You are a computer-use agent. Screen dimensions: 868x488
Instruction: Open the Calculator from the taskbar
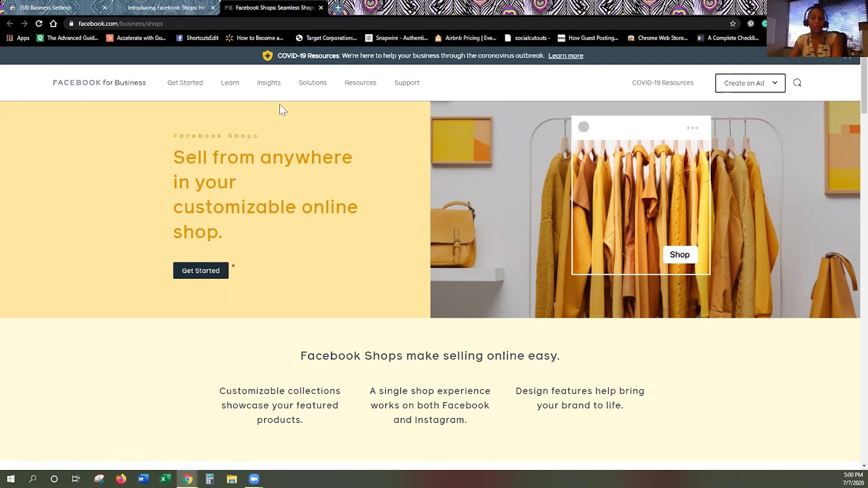pos(209,479)
